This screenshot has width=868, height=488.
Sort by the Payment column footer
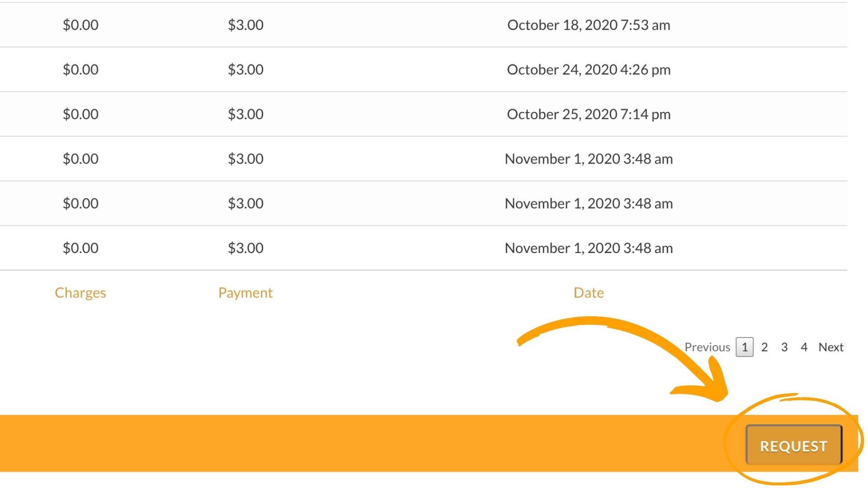(x=245, y=293)
